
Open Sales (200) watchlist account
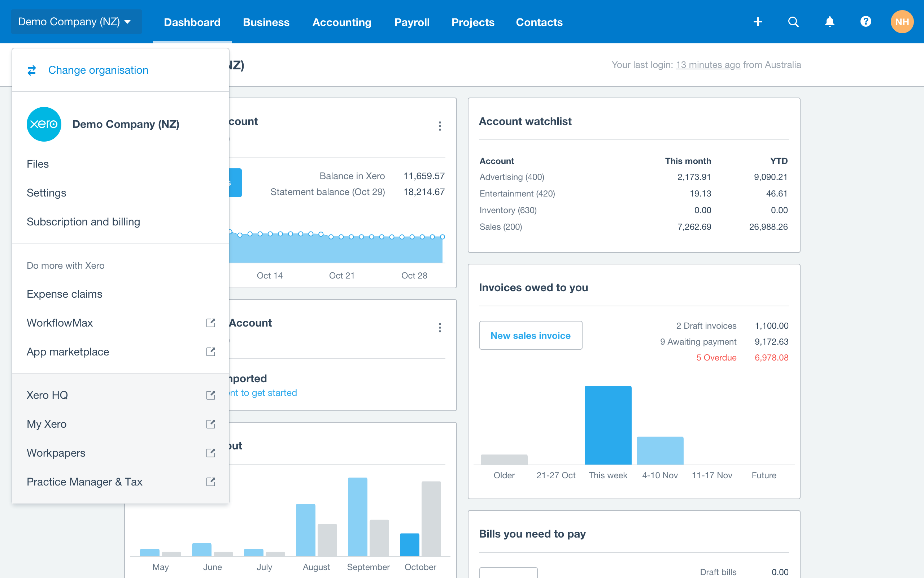(x=501, y=227)
